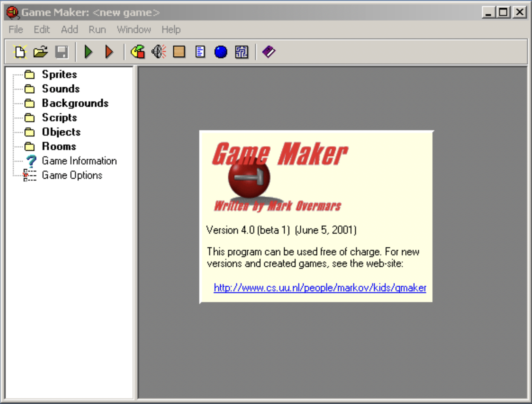The width and height of the screenshot is (532, 404).
Task: Open the Run menu
Action: [97, 29]
